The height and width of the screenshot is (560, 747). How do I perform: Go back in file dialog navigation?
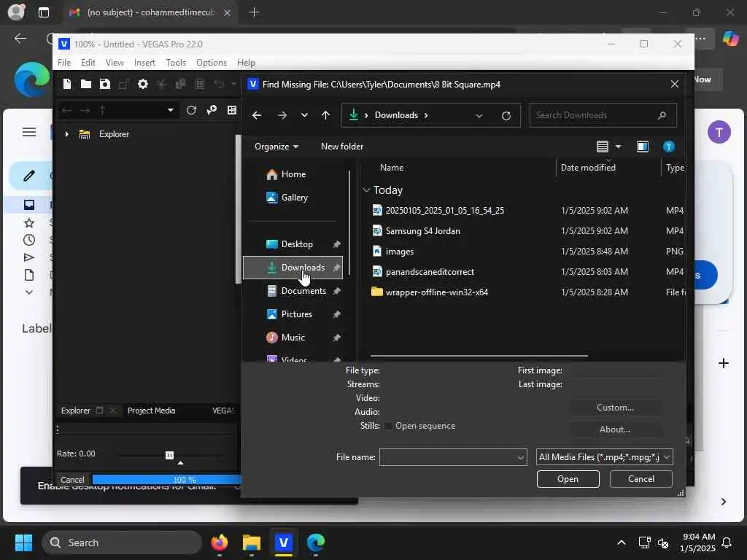click(257, 115)
